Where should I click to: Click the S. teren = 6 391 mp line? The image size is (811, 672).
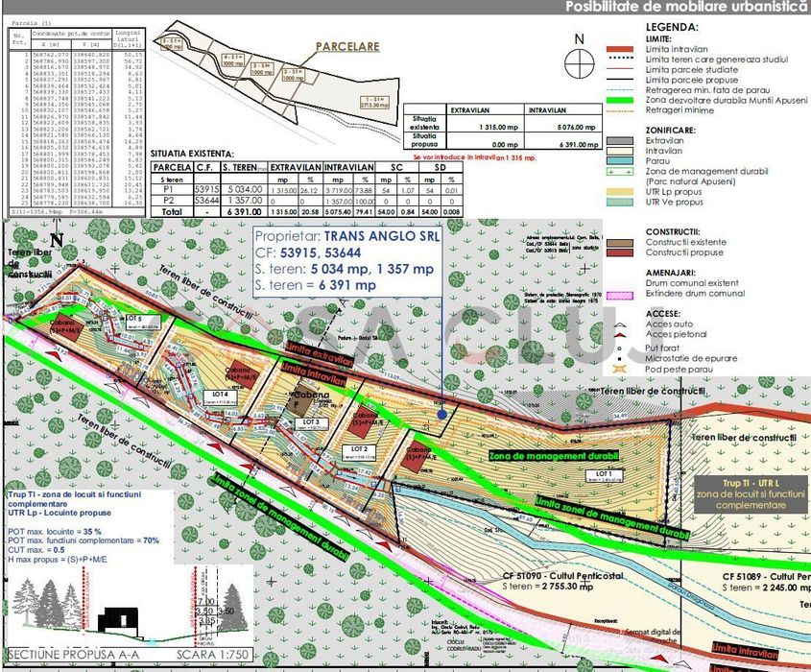click(316, 285)
